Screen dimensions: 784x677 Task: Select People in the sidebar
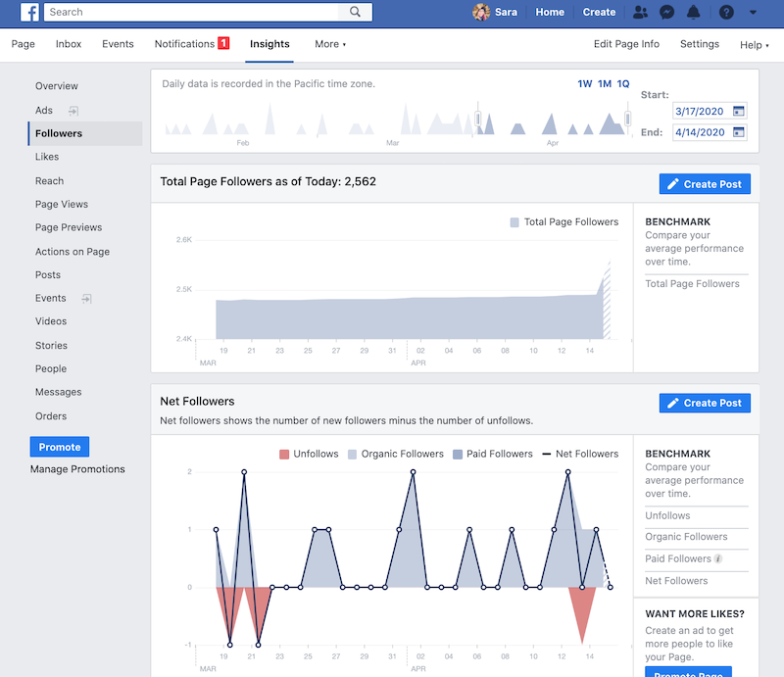pos(51,369)
